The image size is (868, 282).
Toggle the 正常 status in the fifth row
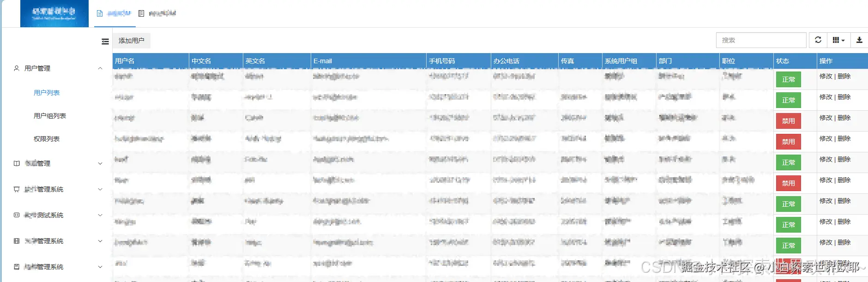(x=789, y=162)
